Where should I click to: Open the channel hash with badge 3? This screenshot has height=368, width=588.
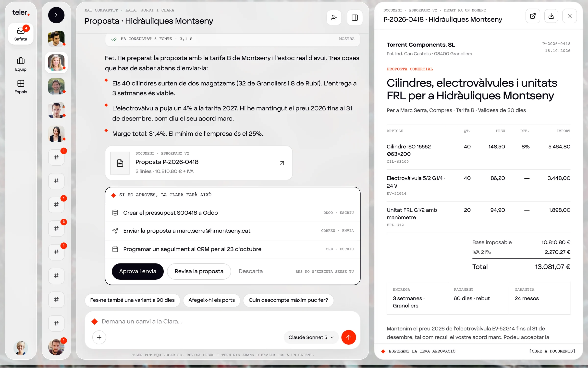point(56,228)
